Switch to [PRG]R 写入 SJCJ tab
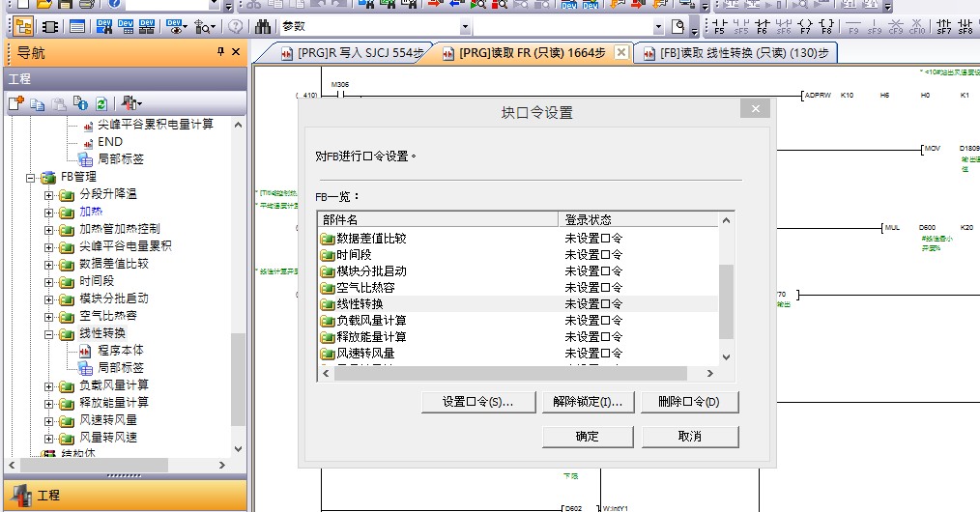Screen dimensions: 980x512 coord(352,54)
